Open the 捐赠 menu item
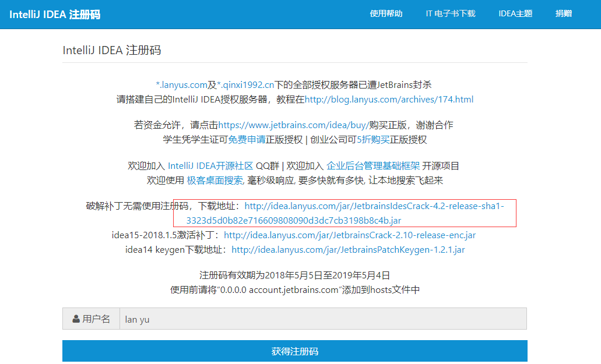 click(x=564, y=14)
